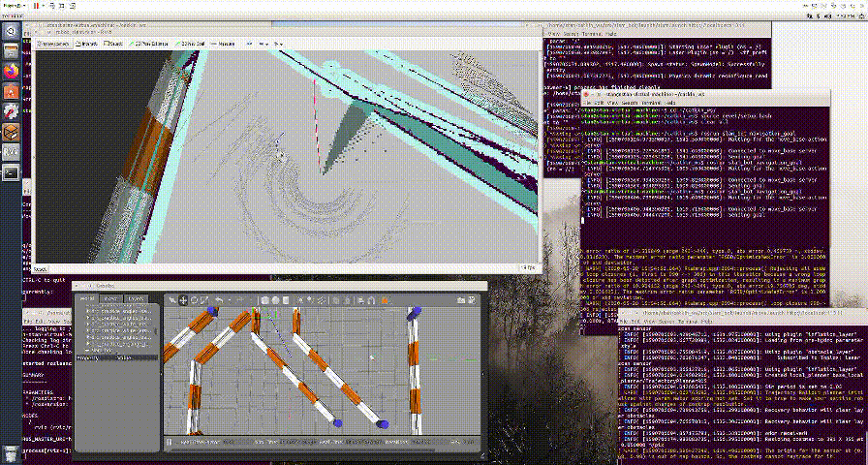Take a screenshot with Gazebo camera icon
Screen dimensions: 868x465
(x=461, y=300)
